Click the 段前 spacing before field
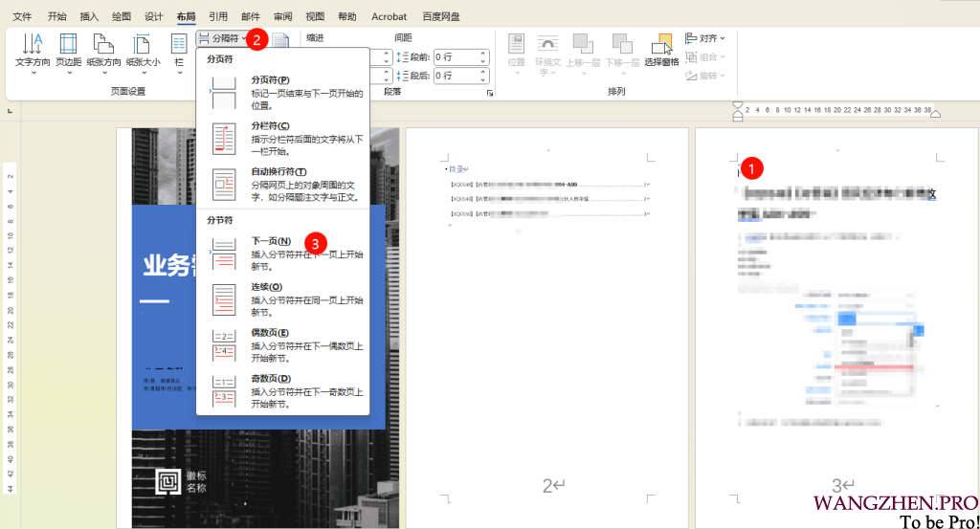Image resolution: width=980 pixels, height=529 pixels. (459, 56)
